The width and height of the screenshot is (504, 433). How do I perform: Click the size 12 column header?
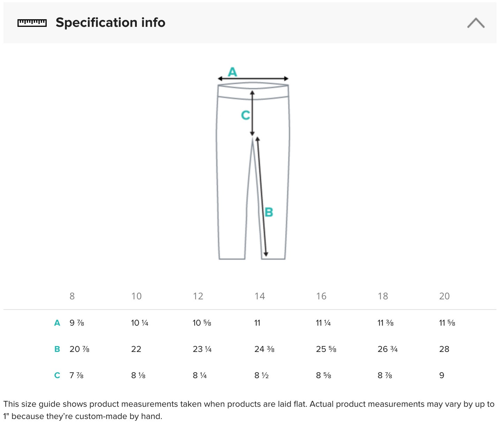pos(198,296)
